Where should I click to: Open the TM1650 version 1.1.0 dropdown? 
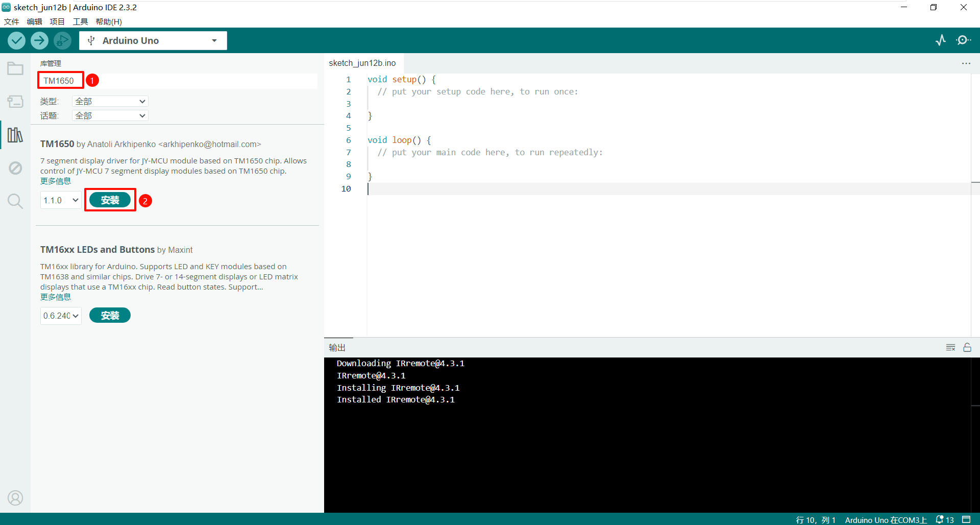(x=61, y=200)
